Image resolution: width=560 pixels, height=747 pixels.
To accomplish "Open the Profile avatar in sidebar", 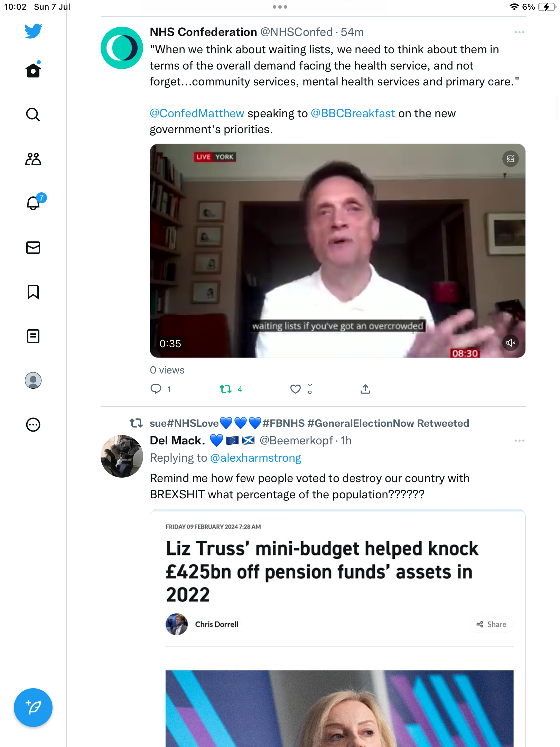I will pyautogui.click(x=33, y=380).
